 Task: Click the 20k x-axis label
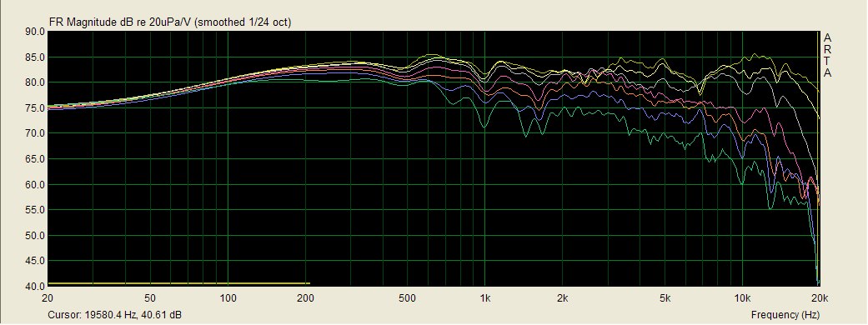tap(820, 297)
